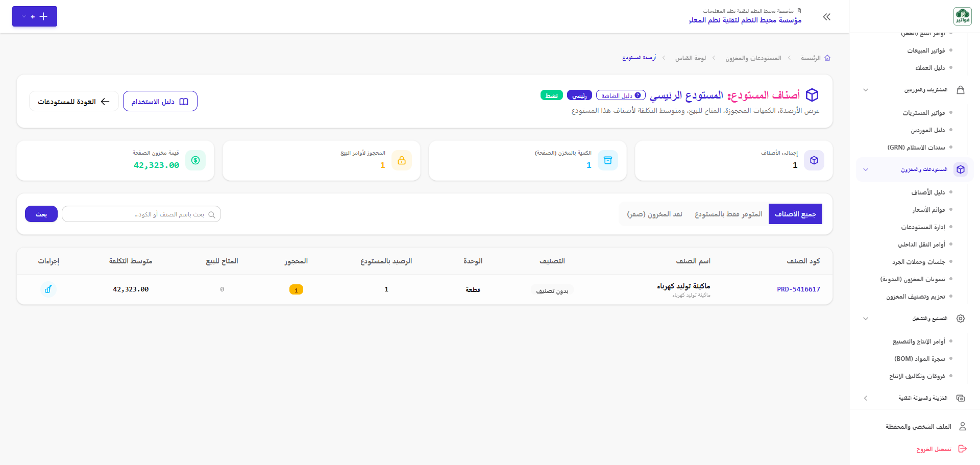Open فروقات وتكاليف الإنتاج menu item
This screenshot has height=465, width=980.
point(917,376)
